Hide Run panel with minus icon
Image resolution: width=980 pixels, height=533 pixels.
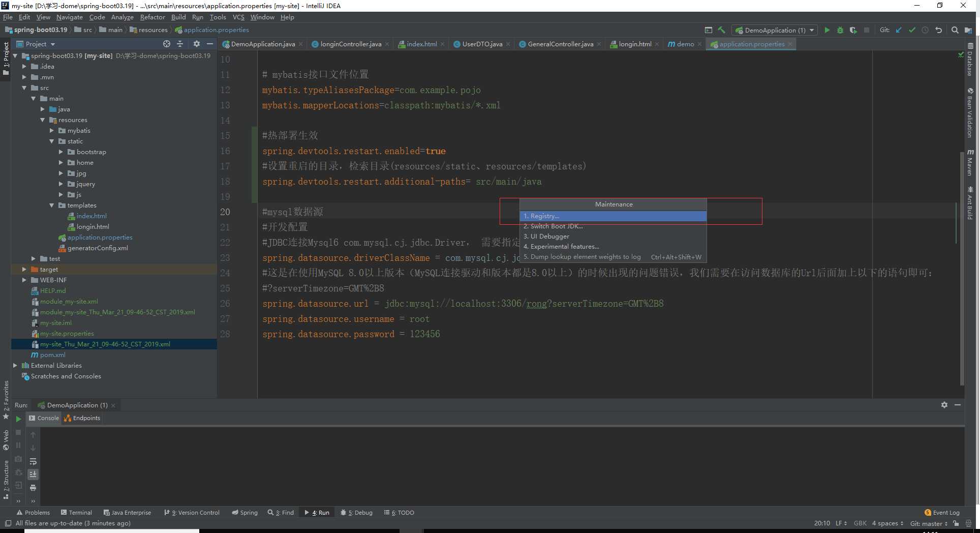tap(958, 405)
